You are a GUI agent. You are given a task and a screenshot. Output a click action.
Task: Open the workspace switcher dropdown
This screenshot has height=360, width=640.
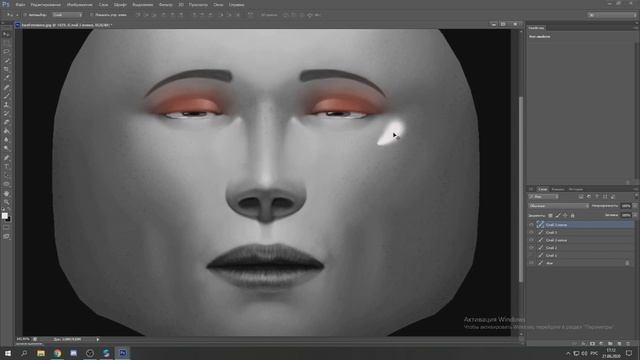click(612, 15)
